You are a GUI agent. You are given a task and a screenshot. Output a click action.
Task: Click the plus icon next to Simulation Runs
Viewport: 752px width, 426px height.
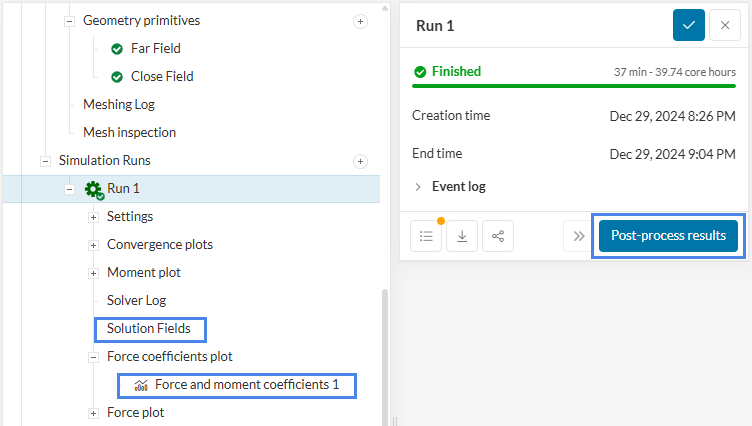(360, 160)
